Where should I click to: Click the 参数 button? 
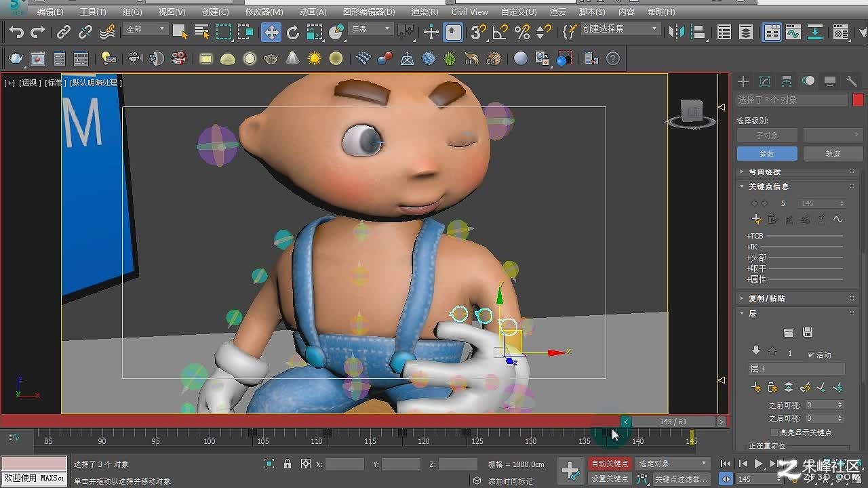[767, 154]
